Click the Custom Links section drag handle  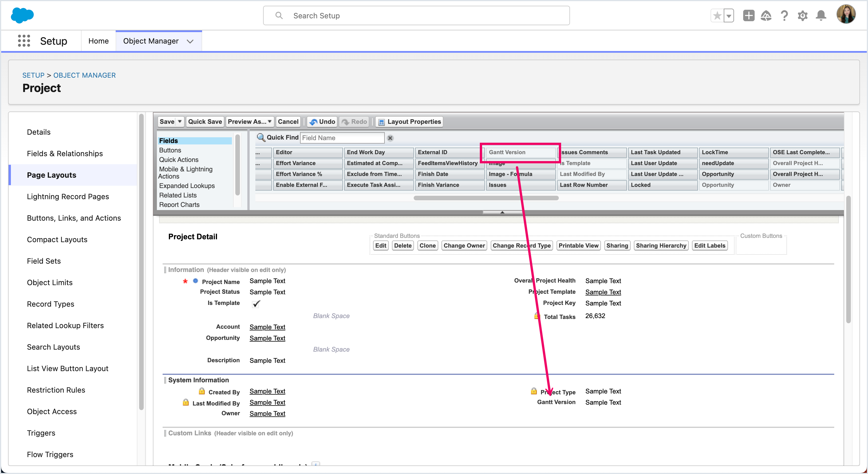point(165,433)
